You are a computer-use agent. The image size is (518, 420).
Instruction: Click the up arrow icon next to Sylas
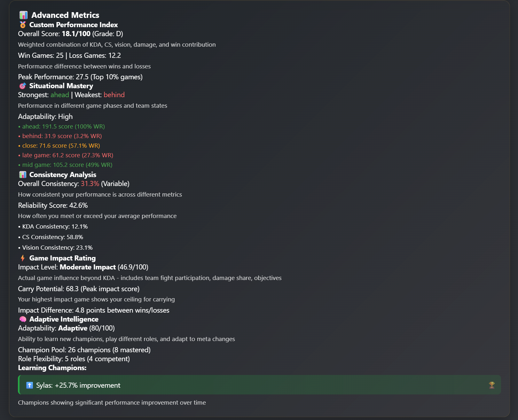click(29, 385)
